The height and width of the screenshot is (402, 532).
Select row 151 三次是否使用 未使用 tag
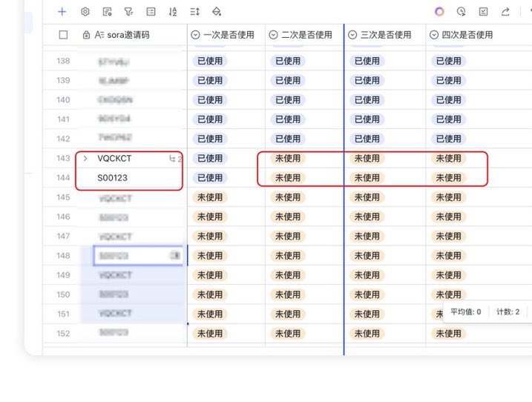(367, 314)
